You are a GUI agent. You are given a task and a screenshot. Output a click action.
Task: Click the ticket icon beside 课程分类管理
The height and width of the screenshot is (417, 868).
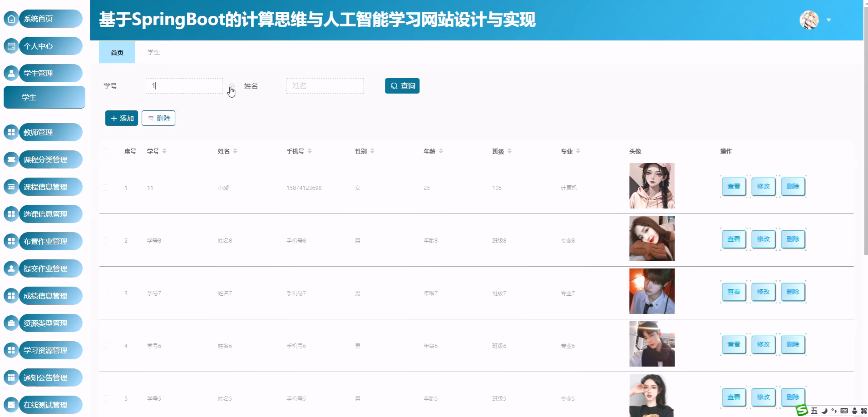(11, 159)
